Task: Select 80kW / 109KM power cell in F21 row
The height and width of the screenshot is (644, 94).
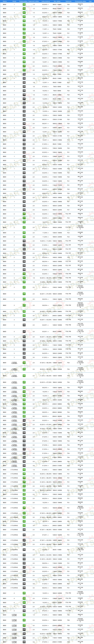Action: 57,8
